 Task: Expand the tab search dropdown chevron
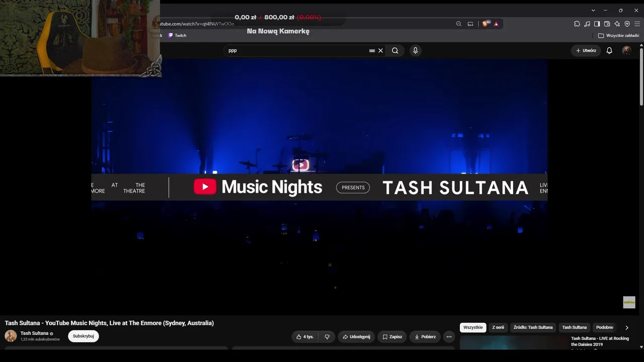click(593, 10)
